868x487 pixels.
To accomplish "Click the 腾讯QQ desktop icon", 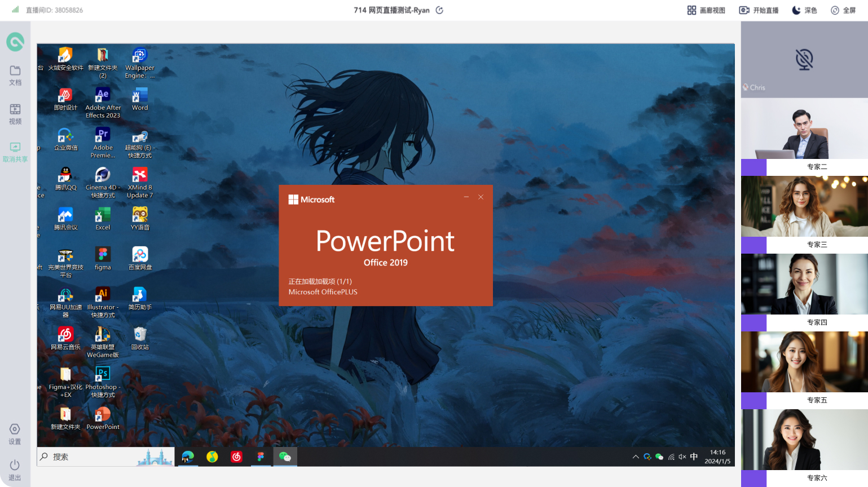I will [x=65, y=179].
